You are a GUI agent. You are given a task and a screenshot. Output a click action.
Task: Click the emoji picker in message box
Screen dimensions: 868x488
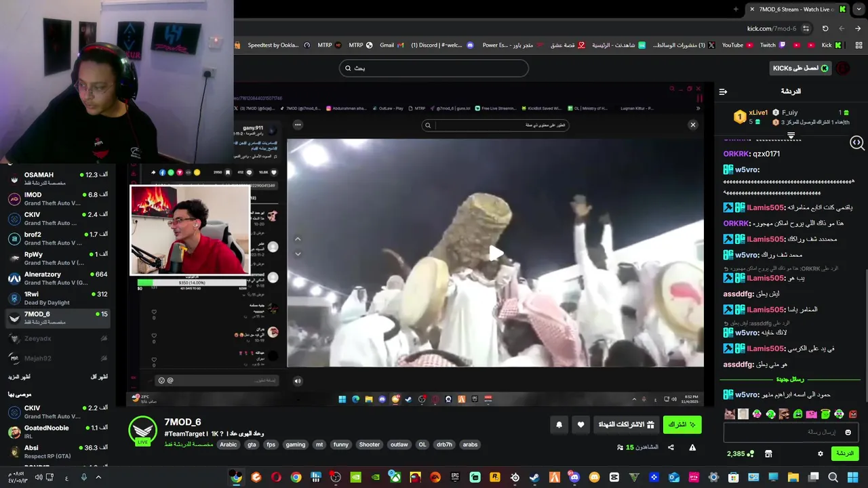(x=848, y=432)
